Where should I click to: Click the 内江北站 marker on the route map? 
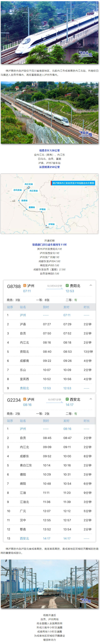(x=29, y=184)
